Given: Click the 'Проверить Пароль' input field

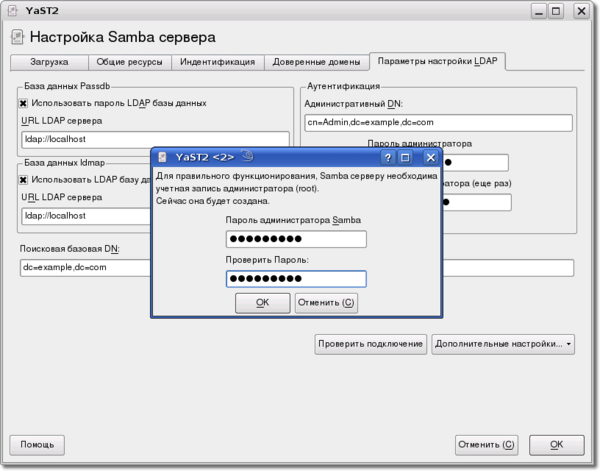Looking at the screenshot, I should [295, 279].
